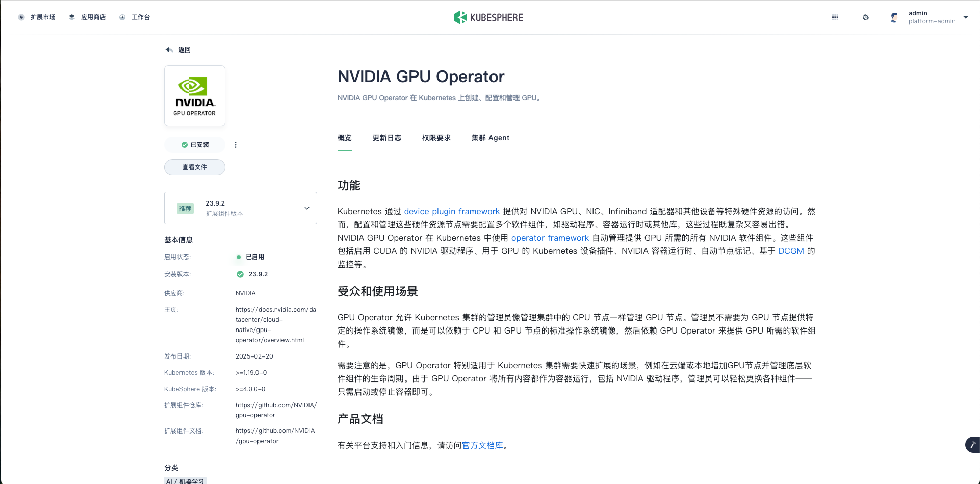
Task: Open the grid apps icon in header
Action: coord(835,17)
